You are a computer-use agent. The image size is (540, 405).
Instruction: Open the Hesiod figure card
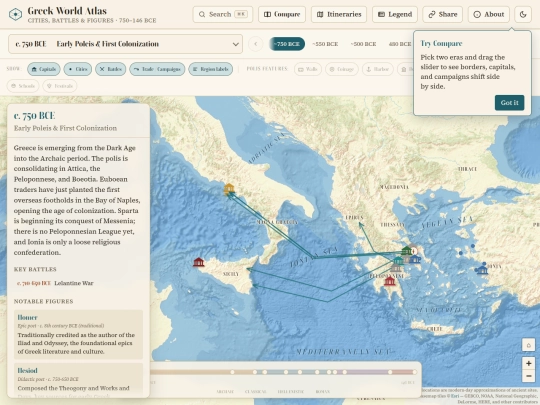(x=79, y=380)
